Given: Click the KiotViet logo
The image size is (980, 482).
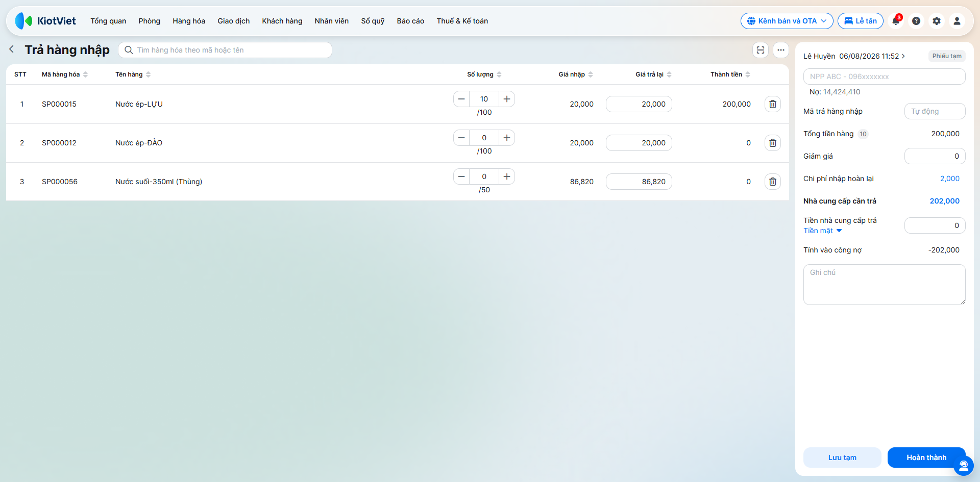Looking at the screenshot, I should (x=45, y=21).
